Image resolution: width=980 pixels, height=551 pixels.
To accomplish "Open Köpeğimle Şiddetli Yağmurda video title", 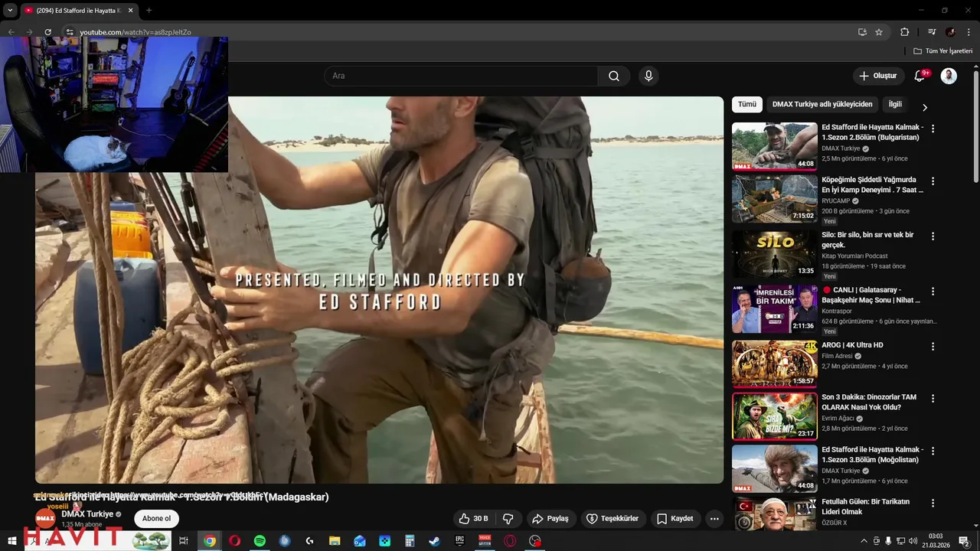I will pos(873,184).
